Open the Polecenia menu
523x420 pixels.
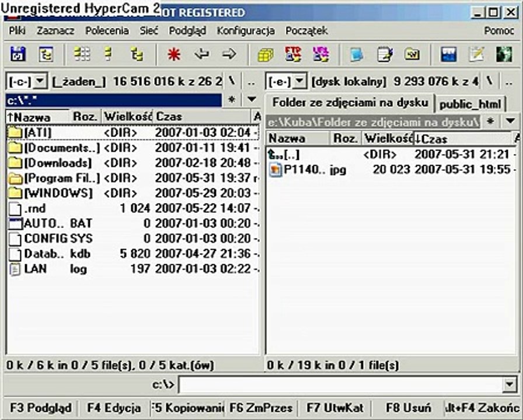pos(107,31)
